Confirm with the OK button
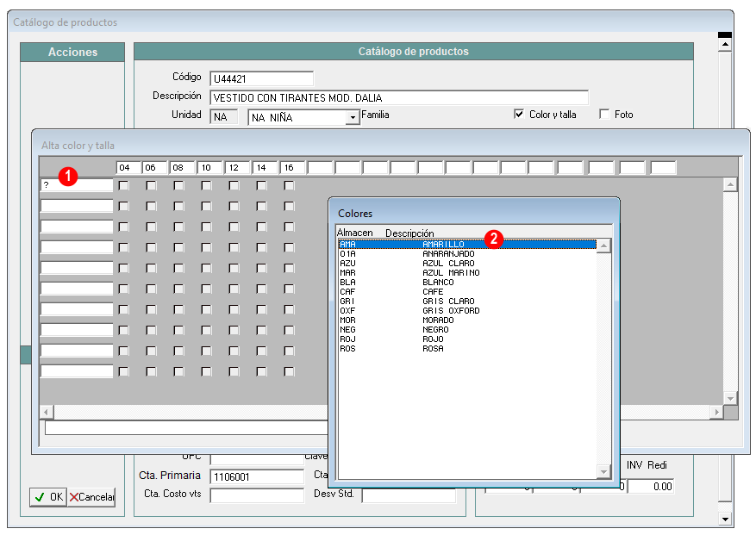 point(48,497)
